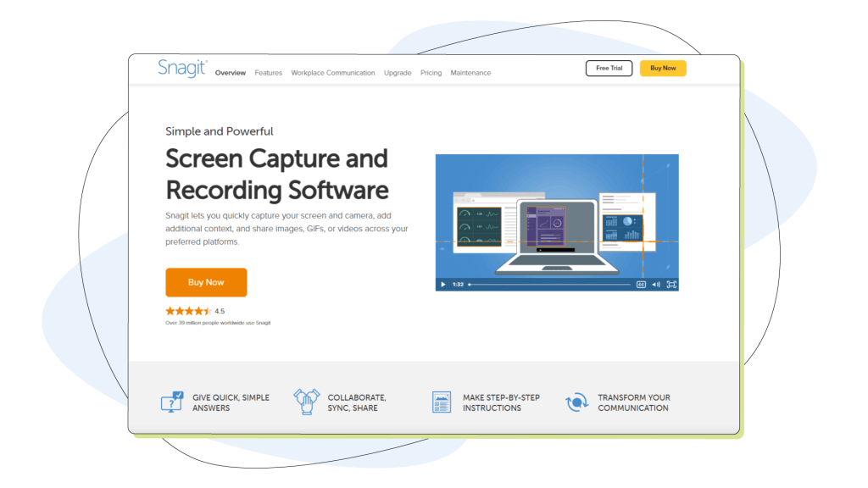
Task: Open Make Step-by-Step Instructions text link
Action: coord(501,402)
